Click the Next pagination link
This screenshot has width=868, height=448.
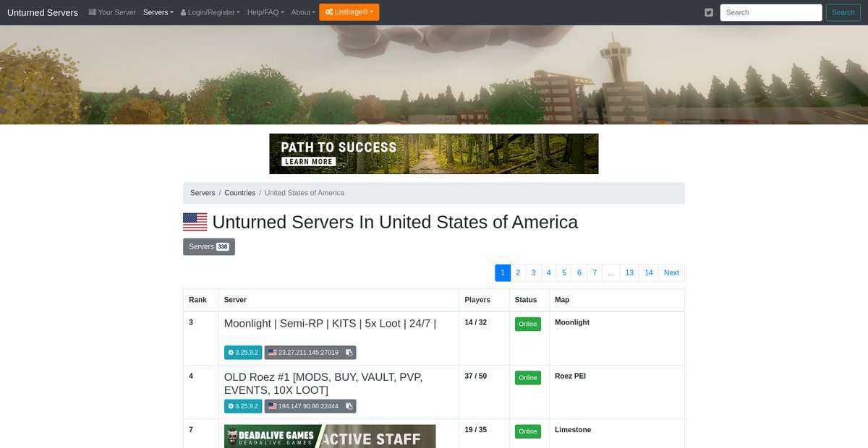click(671, 272)
